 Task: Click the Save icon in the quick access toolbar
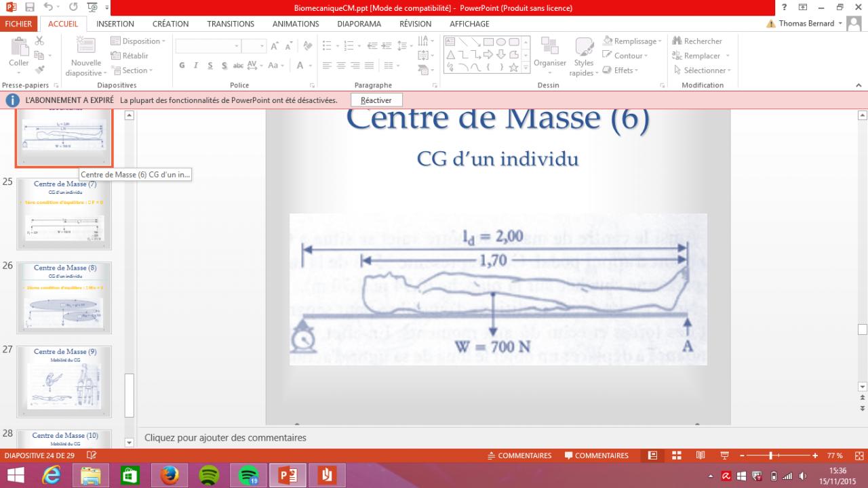tap(30, 8)
